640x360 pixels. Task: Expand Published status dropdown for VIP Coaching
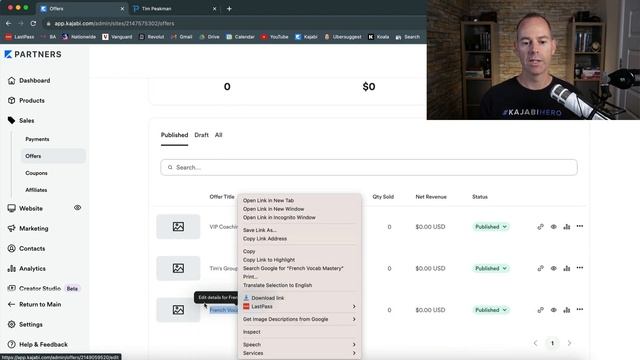pos(491,227)
